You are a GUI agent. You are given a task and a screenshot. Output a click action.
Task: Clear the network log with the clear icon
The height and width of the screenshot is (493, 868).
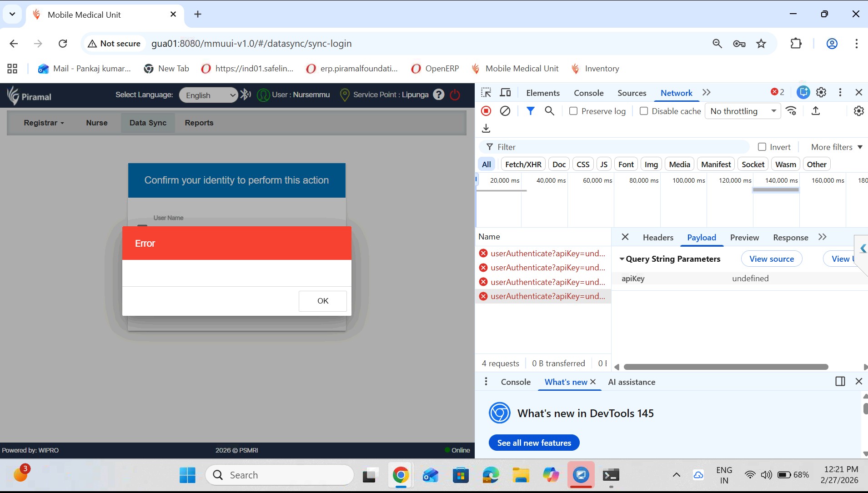pos(505,111)
